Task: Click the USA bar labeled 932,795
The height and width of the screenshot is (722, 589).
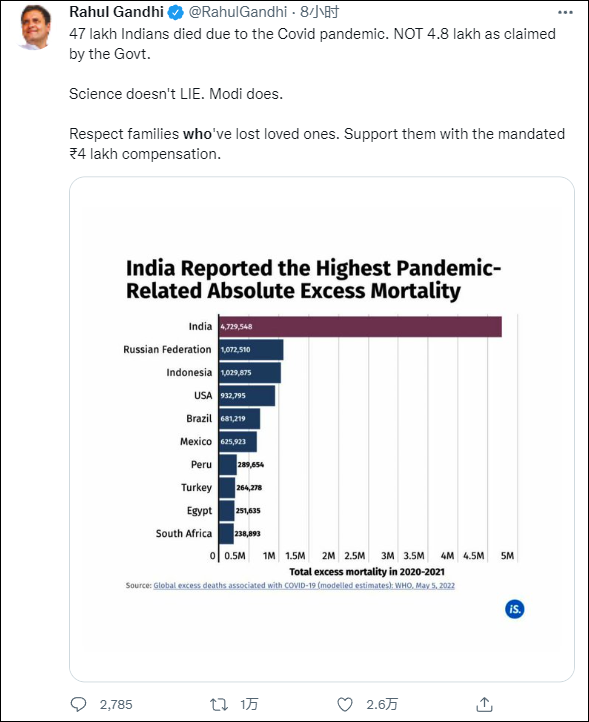Action: [247, 396]
